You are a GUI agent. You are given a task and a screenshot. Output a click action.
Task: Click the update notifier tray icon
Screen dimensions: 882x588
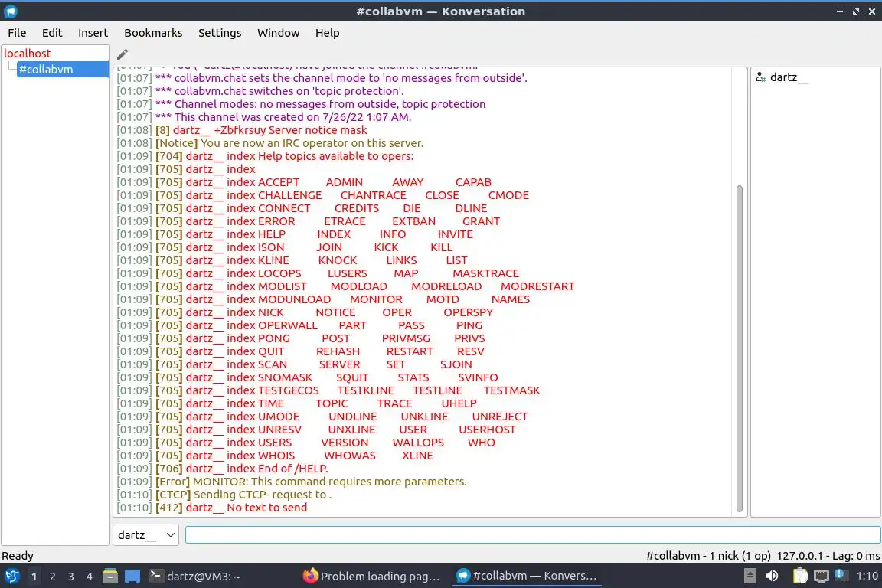841,575
